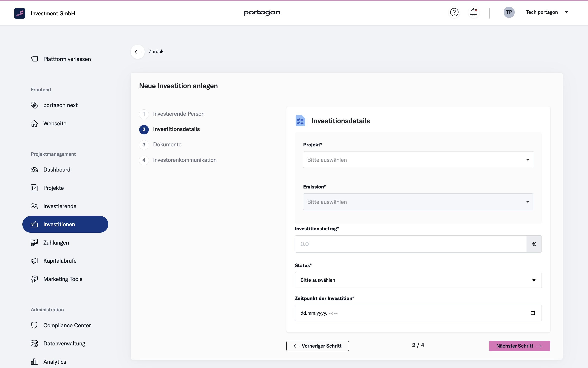Click the Nächster Schritt button
The image size is (588, 368).
(520, 346)
